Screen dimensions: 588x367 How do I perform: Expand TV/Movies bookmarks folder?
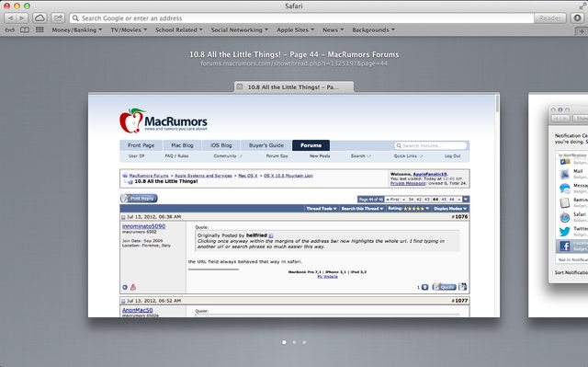pyautogui.click(x=129, y=29)
